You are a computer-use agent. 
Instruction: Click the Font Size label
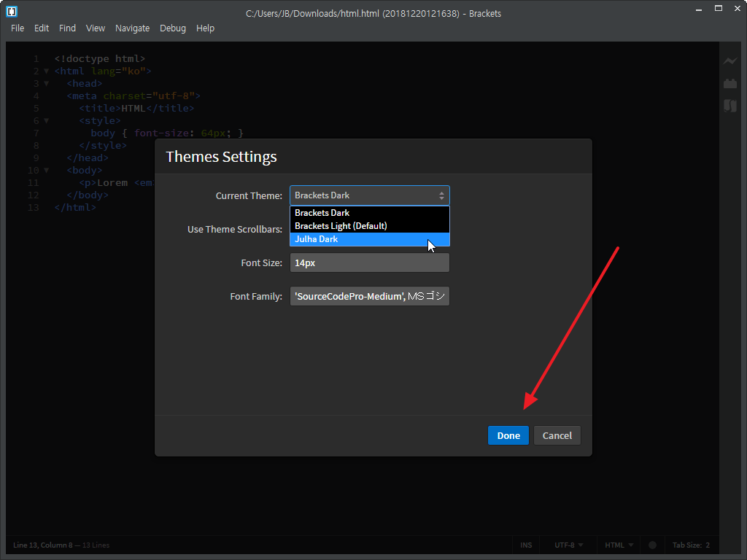[x=262, y=262]
